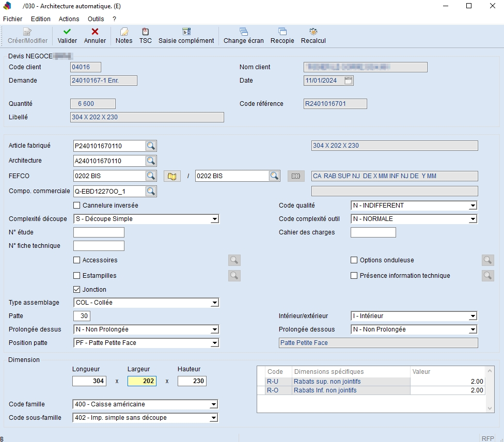504x442 pixels.
Task: Expand the Code famille dropdown
Action: 213,404
